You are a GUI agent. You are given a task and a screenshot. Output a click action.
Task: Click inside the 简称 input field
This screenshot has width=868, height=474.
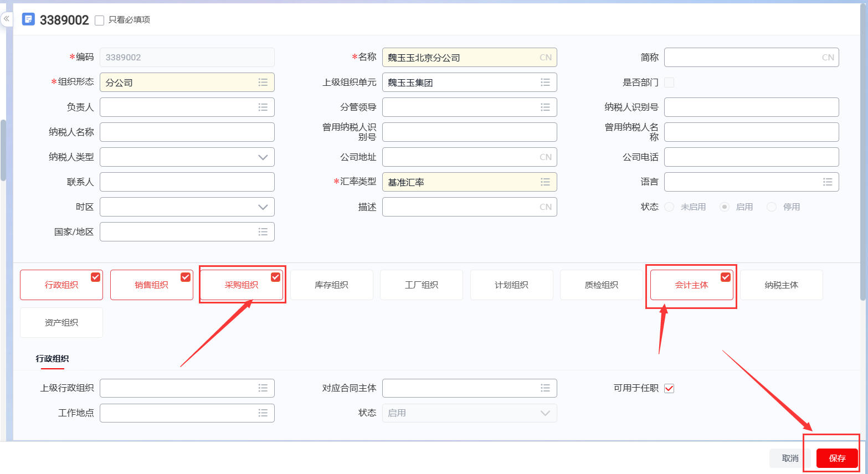pos(748,57)
